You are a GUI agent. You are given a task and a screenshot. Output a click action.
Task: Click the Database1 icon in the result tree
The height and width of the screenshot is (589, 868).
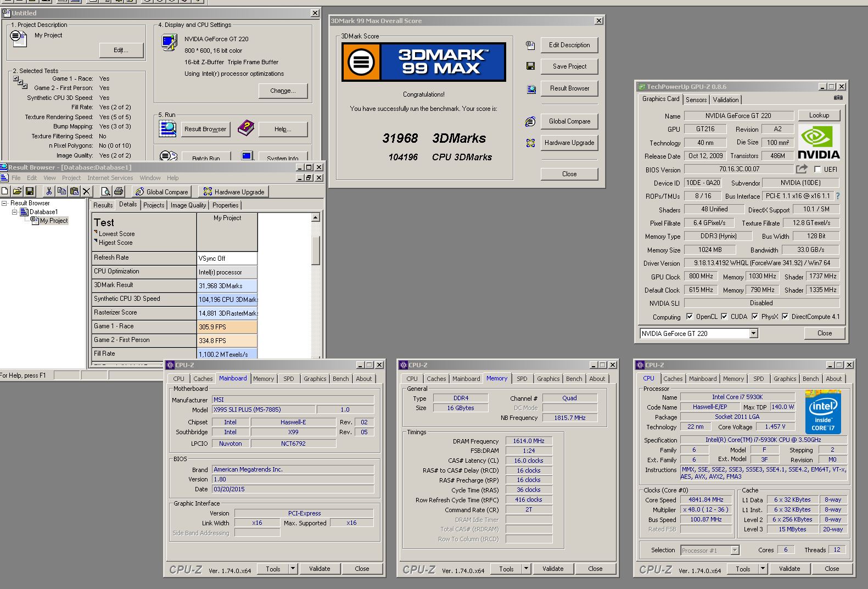[24, 212]
